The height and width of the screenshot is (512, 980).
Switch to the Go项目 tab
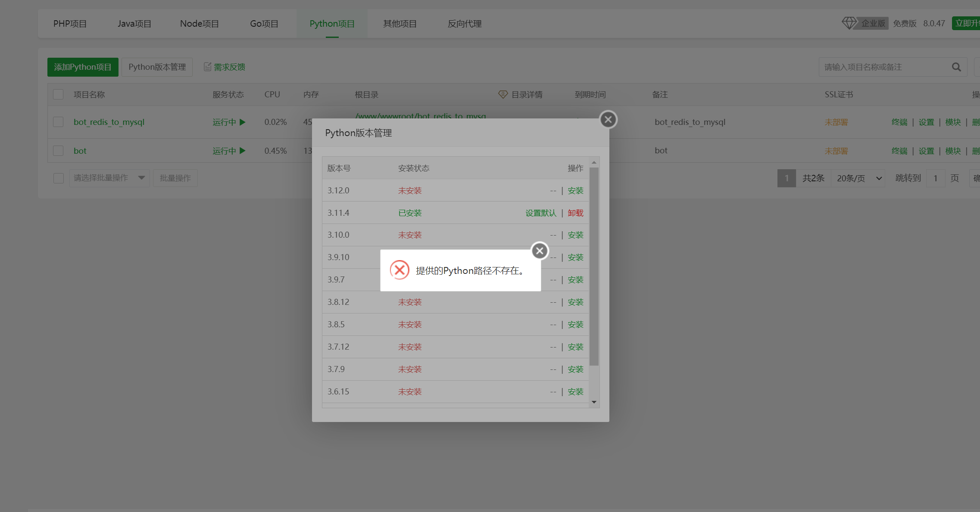(264, 24)
